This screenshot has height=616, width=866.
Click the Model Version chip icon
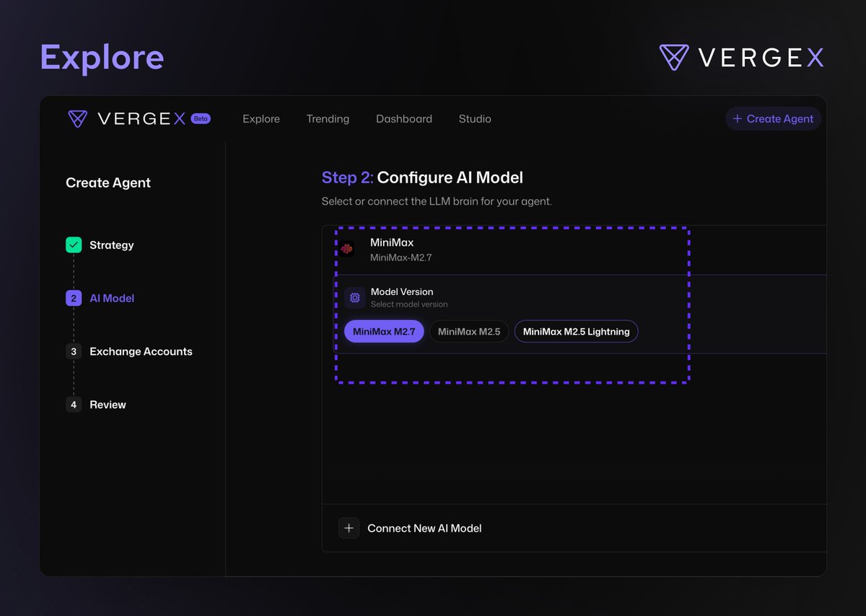coord(354,297)
